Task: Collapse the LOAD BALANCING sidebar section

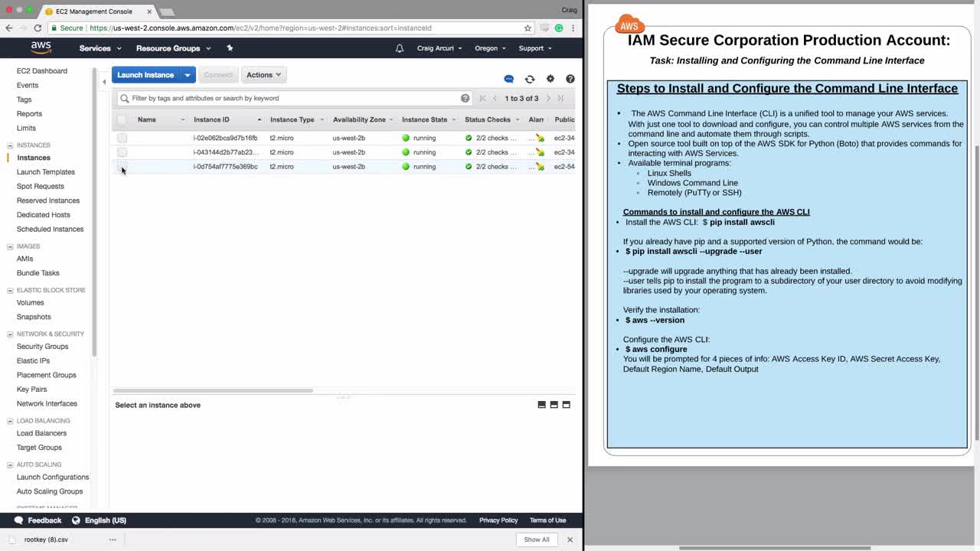Action: coord(10,421)
